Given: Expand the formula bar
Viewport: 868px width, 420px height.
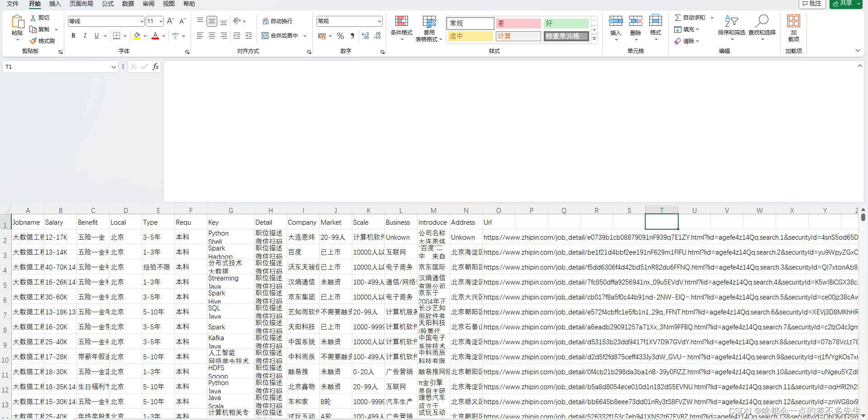Looking at the screenshot, I should tap(860, 66).
